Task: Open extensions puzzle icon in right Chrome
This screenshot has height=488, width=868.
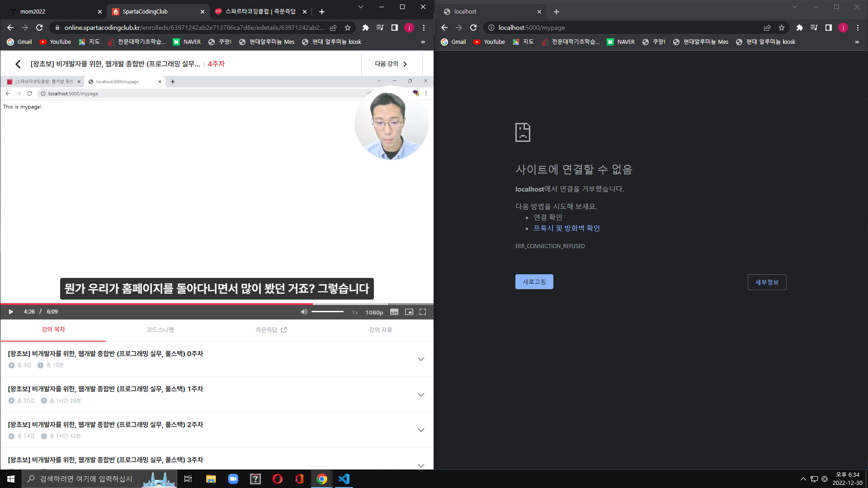Action: [x=799, y=28]
